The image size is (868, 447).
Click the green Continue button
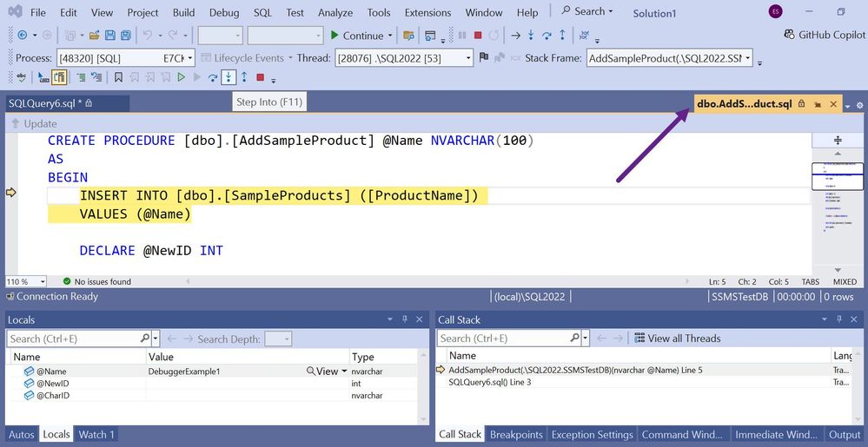pyautogui.click(x=357, y=36)
